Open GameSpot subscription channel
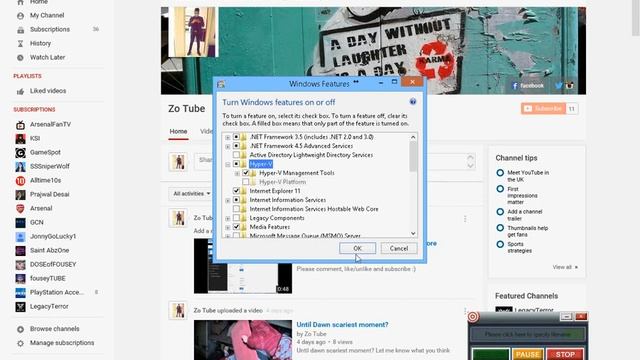 tap(45, 152)
